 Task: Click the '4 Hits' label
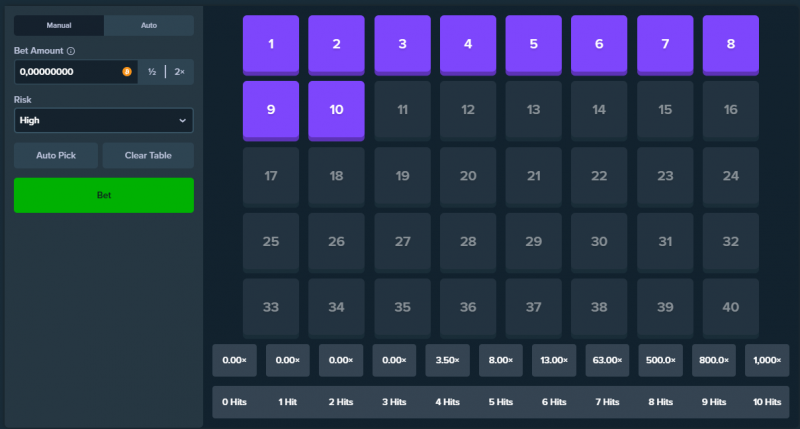447,402
